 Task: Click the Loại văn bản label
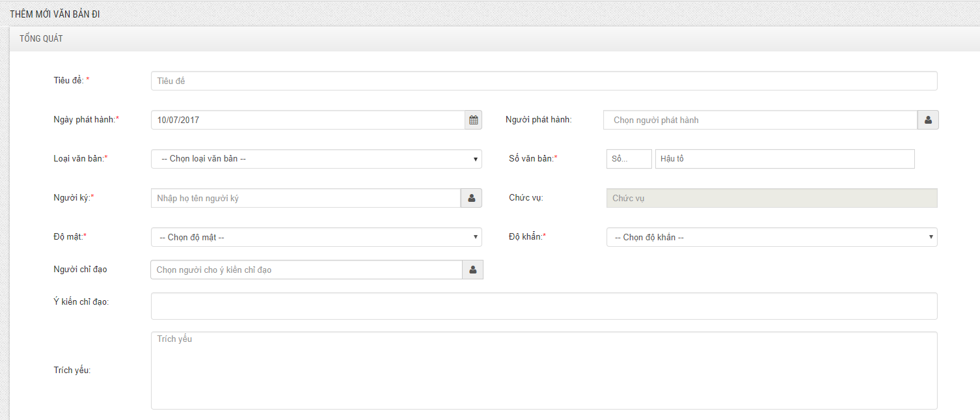[x=79, y=158]
